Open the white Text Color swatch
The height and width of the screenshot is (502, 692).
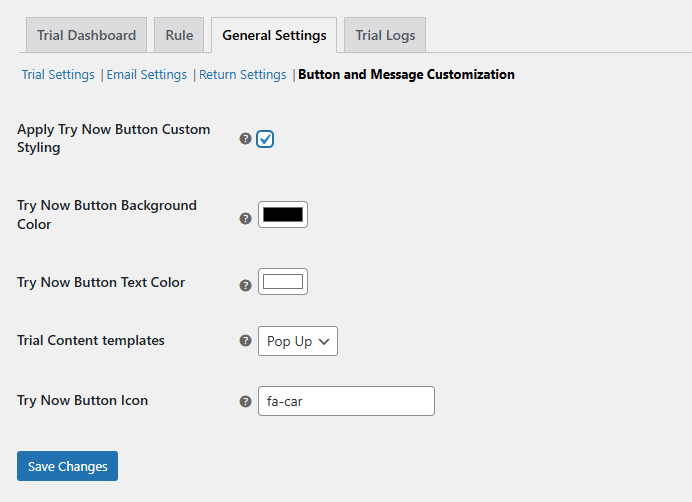pos(283,282)
